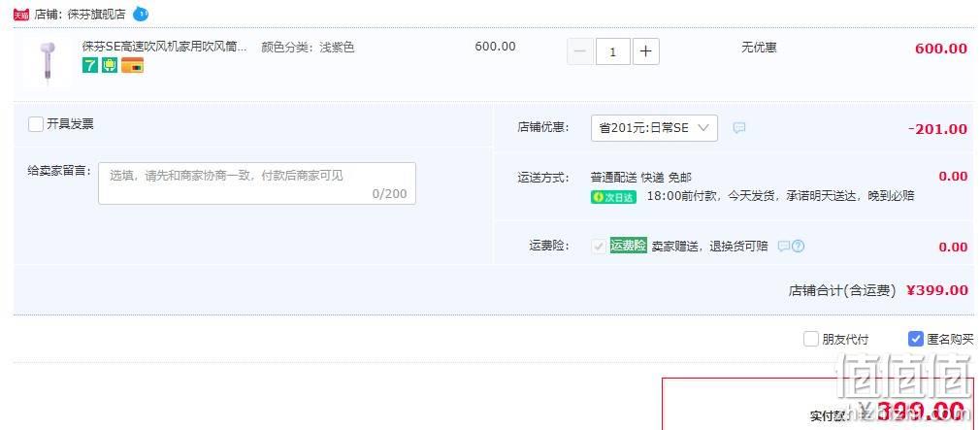Click the 店铺合计(含运费) ¥399.00 total

[878, 290]
